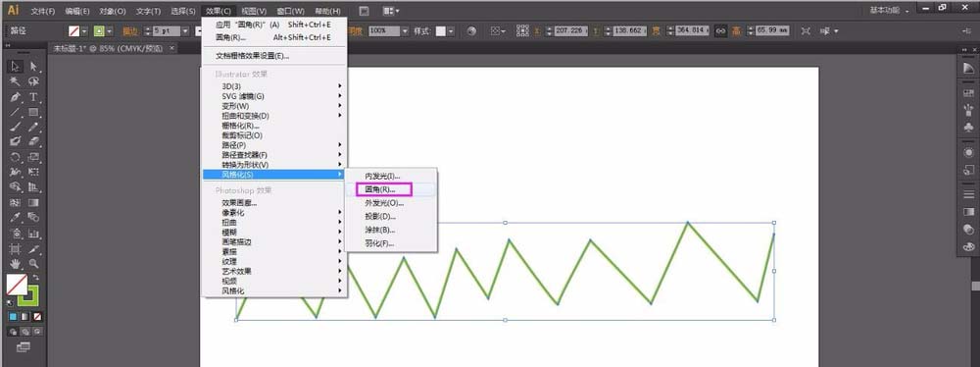Click 应用"圆角(R)" menu entry
The image size is (980, 367).
273,25
